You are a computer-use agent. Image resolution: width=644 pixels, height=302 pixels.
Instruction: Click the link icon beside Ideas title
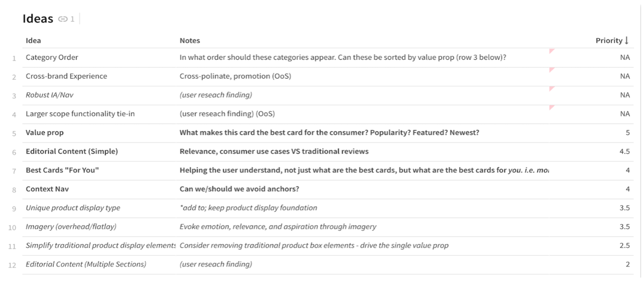63,19
